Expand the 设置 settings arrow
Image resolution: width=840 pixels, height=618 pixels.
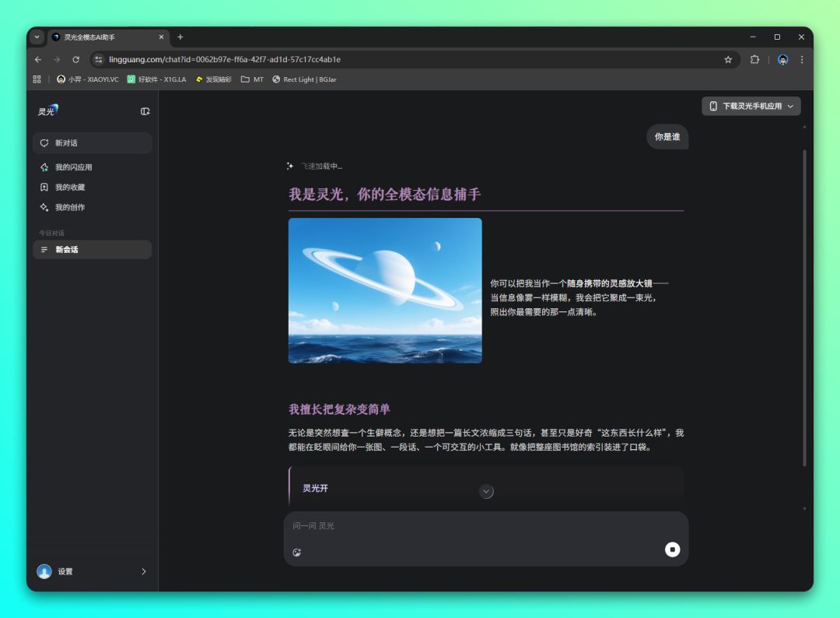click(143, 571)
